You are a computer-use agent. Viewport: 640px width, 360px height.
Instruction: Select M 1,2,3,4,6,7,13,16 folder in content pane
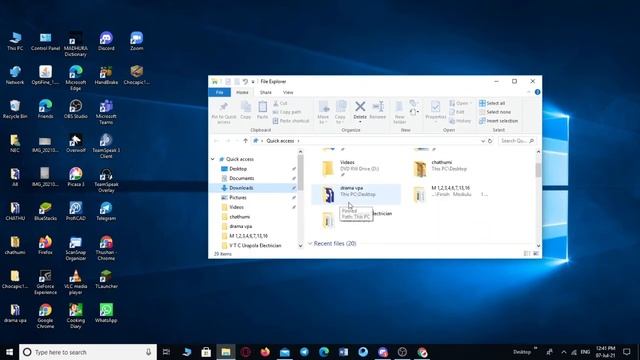pyautogui.click(x=447, y=193)
